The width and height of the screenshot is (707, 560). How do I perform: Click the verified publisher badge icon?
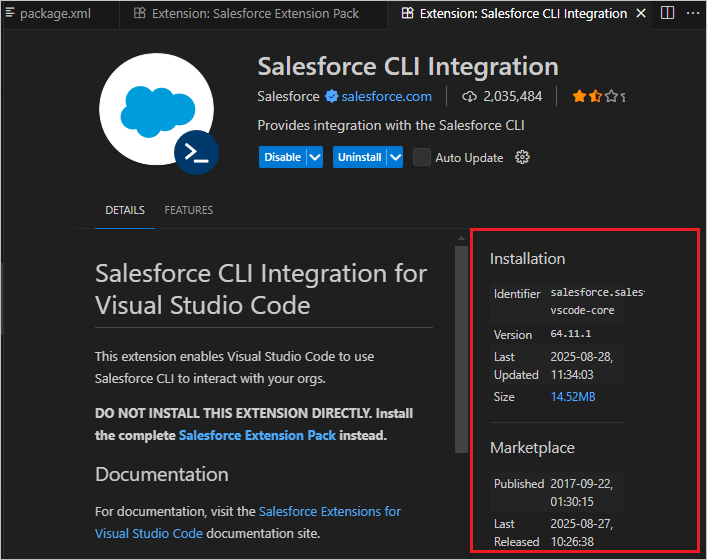pyautogui.click(x=332, y=96)
